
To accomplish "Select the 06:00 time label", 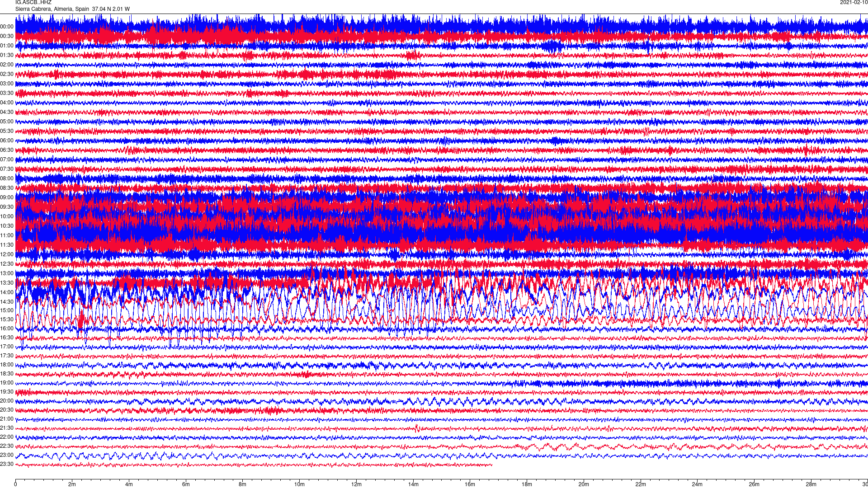I will point(7,141).
